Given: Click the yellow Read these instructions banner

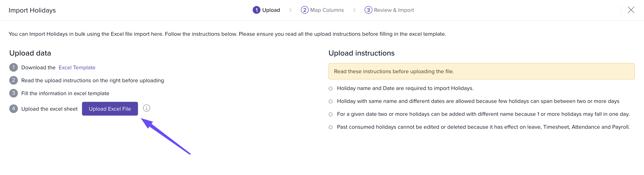Looking at the screenshot, I should point(481,71).
